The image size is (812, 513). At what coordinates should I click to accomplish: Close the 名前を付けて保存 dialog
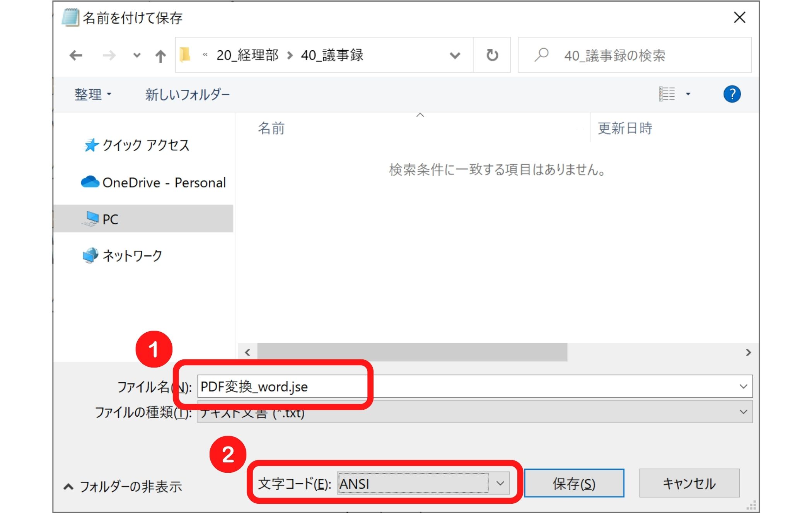pyautogui.click(x=739, y=17)
